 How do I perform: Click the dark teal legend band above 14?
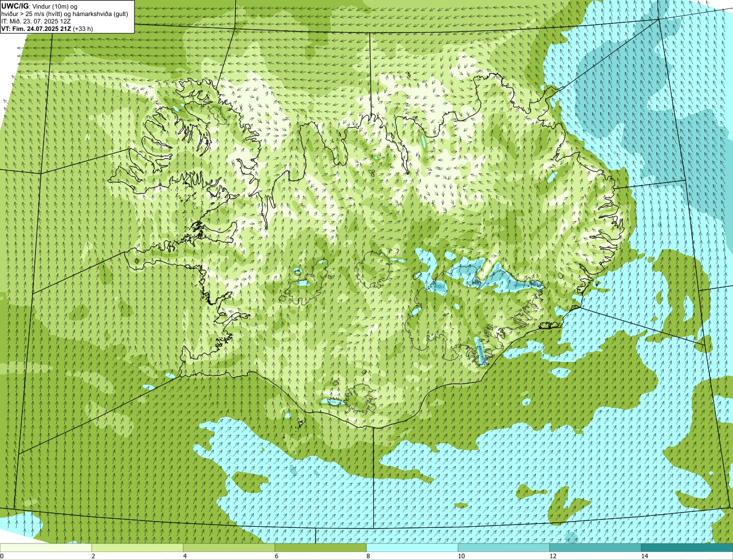click(x=687, y=547)
